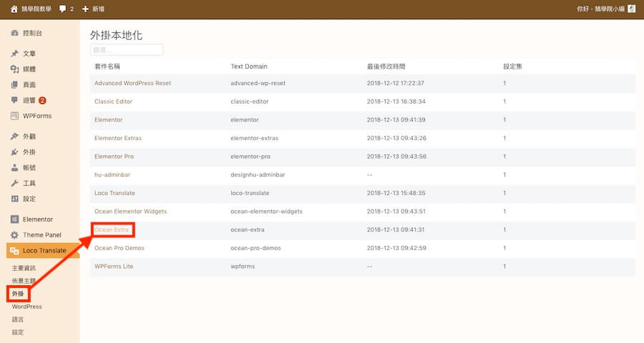Click the home icon in admin bar
This screenshot has width=644, height=343.
pos(14,9)
